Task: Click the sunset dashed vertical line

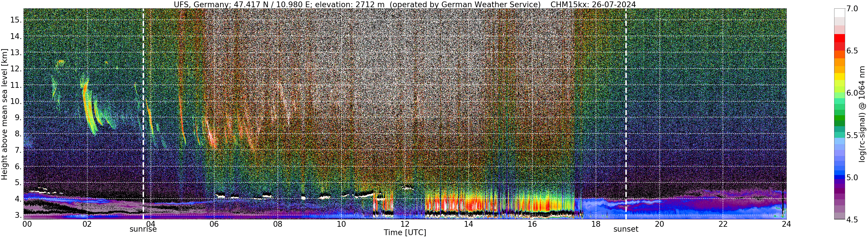Action: 626,114
